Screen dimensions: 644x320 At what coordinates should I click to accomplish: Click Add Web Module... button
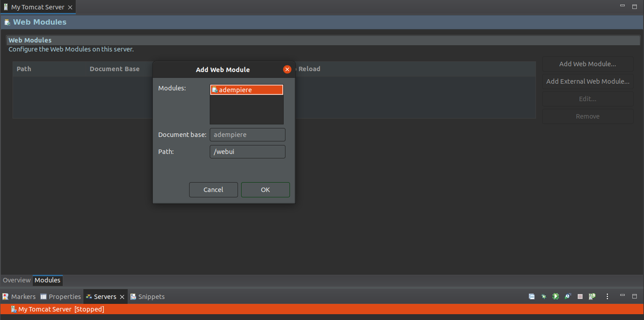pos(588,64)
